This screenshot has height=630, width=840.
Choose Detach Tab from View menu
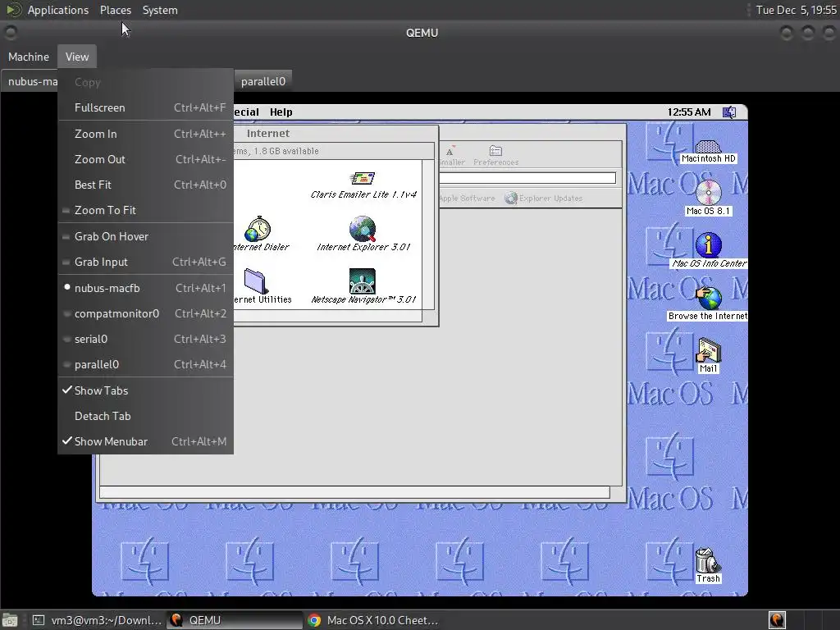(x=145, y=416)
